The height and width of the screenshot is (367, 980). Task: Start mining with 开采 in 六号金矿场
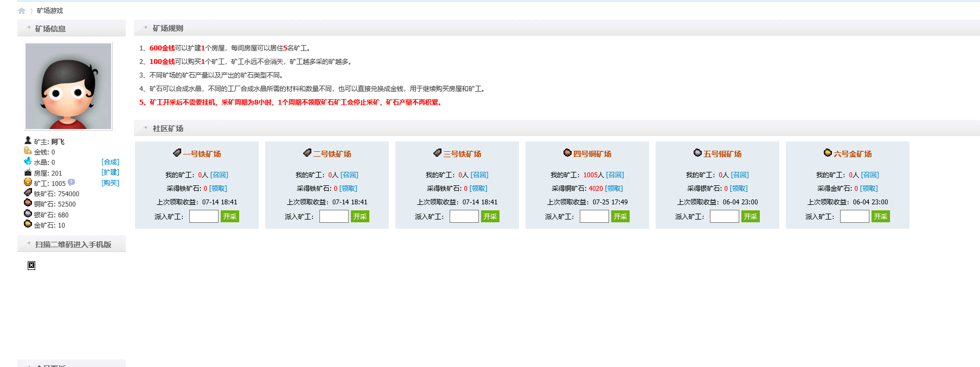[881, 216]
